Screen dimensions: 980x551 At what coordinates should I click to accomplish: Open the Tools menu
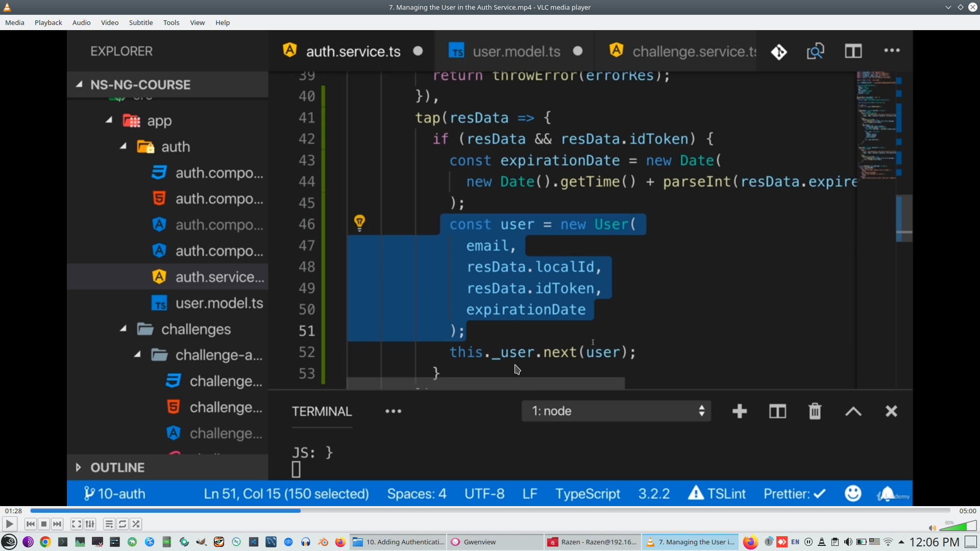tap(171, 22)
